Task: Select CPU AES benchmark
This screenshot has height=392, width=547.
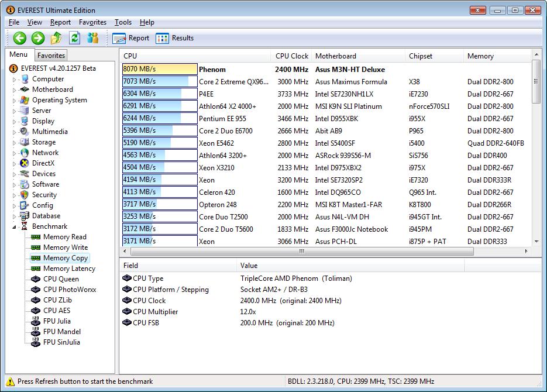Action: 57,311
